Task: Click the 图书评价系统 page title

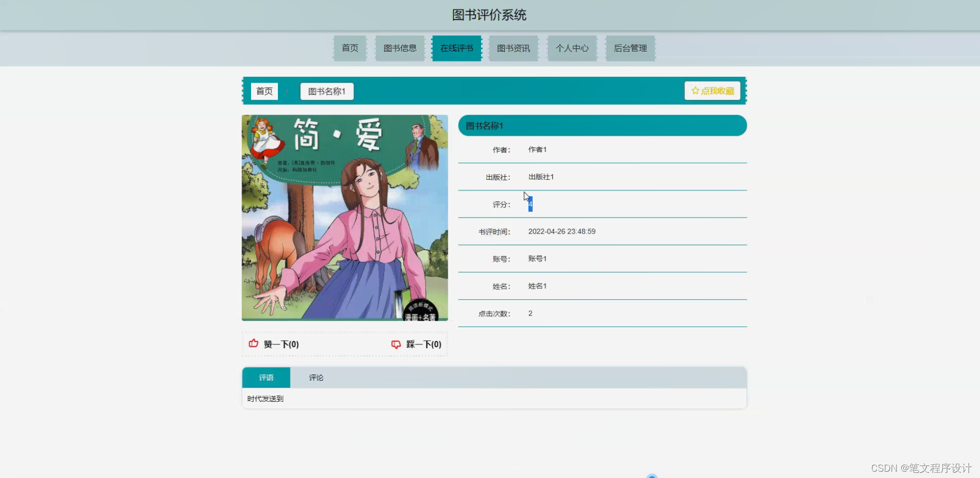Action: [489, 15]
